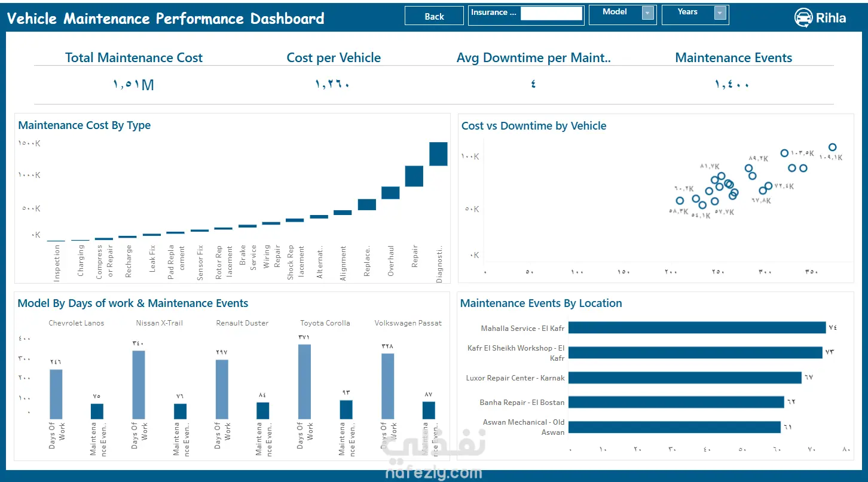Pick the scatter point labeled ٥٨٫٣K

coord(680,201)
